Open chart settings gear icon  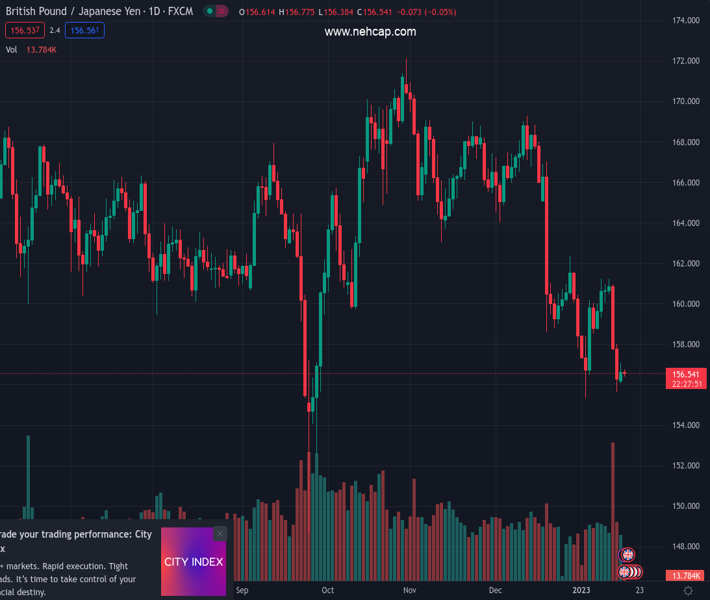(x=688, y=591)
